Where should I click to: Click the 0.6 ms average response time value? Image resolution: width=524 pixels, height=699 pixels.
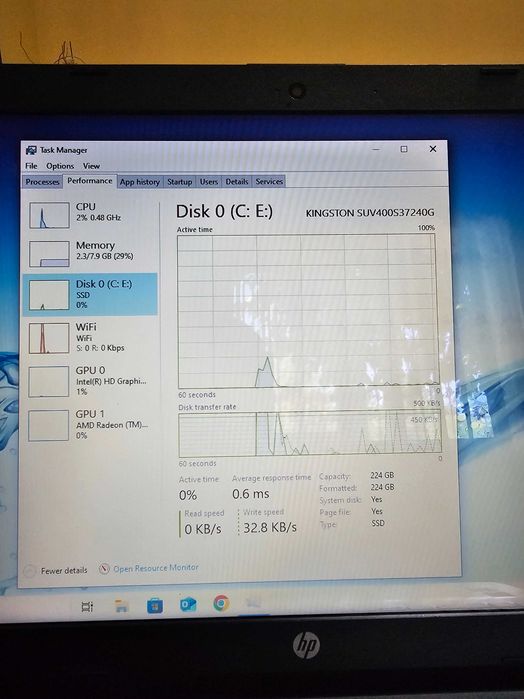click(x=251, y=494)
